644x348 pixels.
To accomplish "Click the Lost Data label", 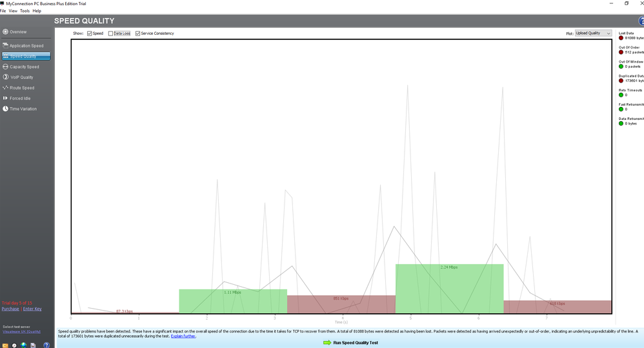I will 627,34.
